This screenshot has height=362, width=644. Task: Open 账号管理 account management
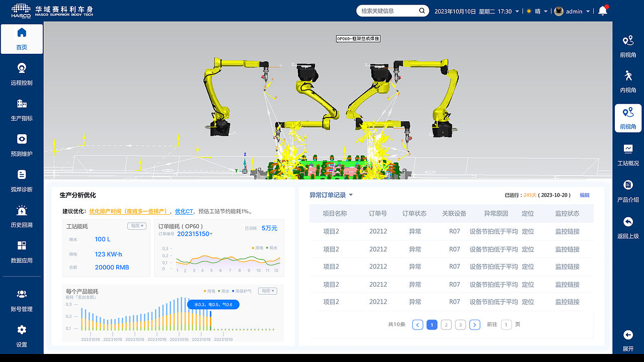pyautogui.click(x=22, y=301)
